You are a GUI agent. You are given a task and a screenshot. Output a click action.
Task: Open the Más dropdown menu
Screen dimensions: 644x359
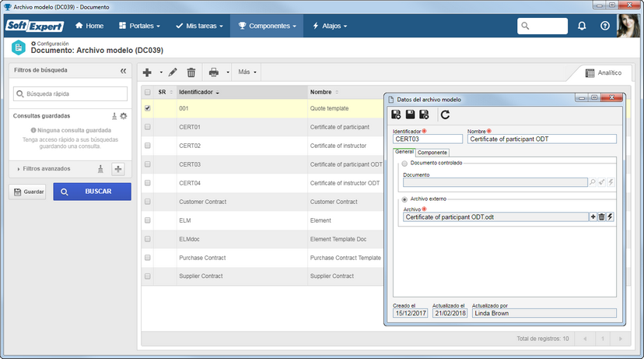[247, 72]
